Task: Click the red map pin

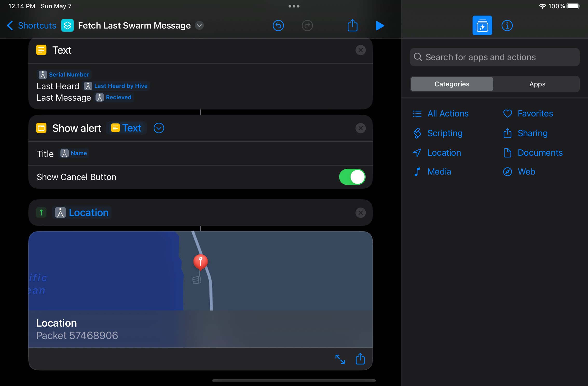Action: [200, 261]
